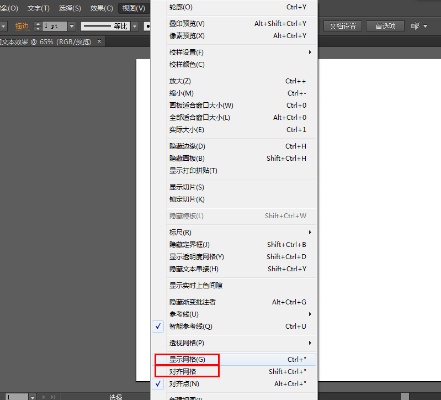This screenshot has height=400, width=441.
Task: Open the zoom level dropdown in the status bar
Action: coord(32,397)
